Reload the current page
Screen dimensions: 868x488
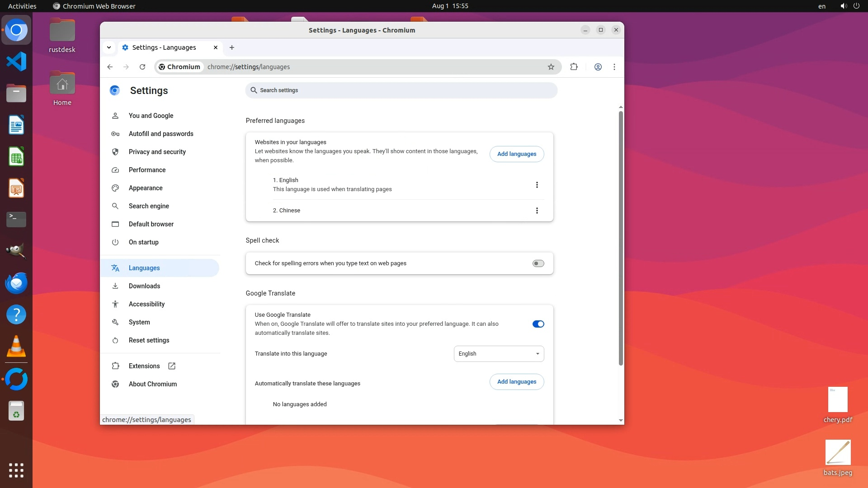[142, 67]
